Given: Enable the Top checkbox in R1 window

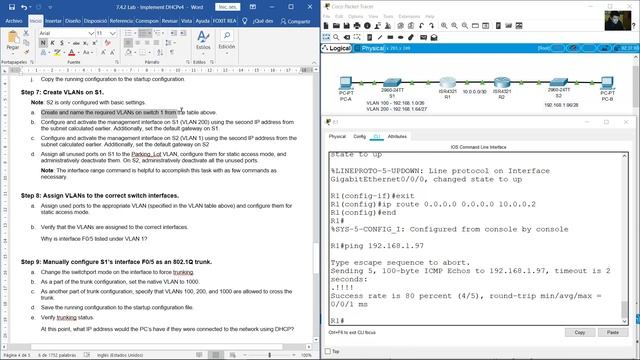Looking at the screenshot, I should 328,351.
